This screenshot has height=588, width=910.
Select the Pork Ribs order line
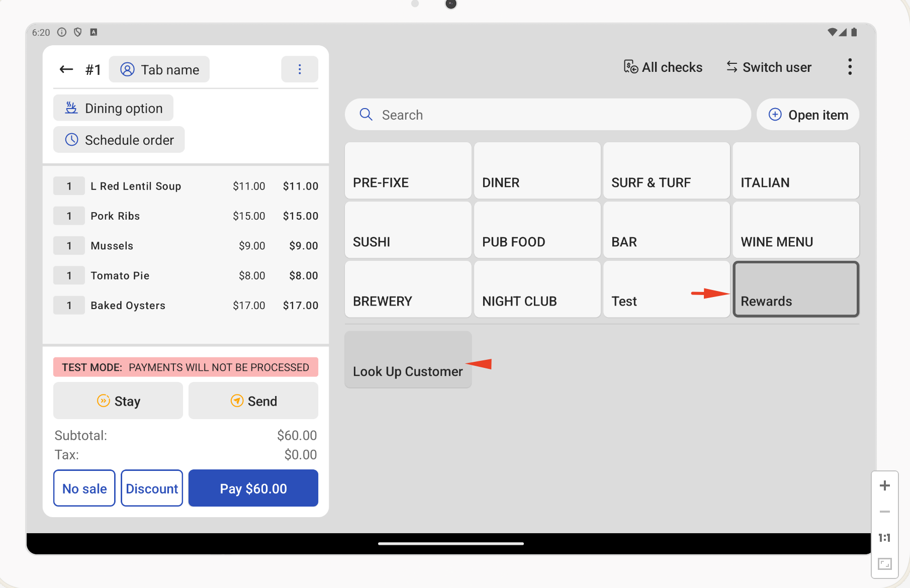[186, 216]
